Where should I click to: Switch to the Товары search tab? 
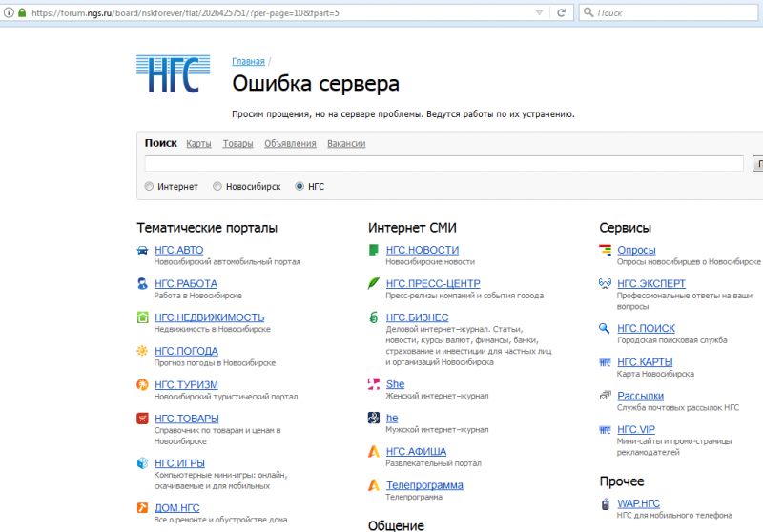click(x=237, y=143)
